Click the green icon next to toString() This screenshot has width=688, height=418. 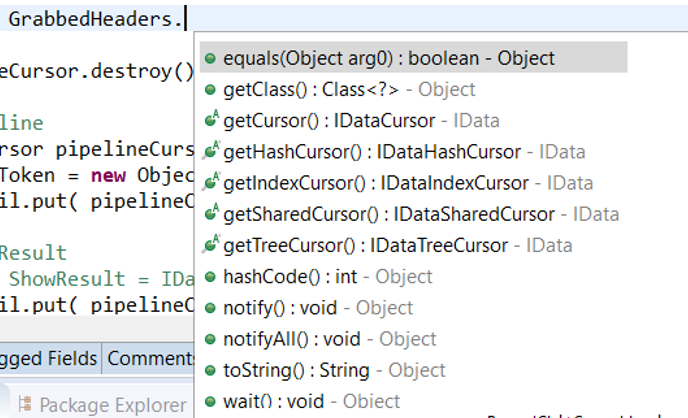pyautogui.click(x=210, y=370)
